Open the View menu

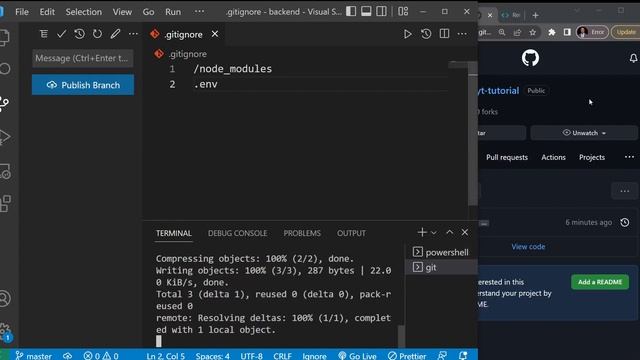pyautogui.click(x=122, y=12)
